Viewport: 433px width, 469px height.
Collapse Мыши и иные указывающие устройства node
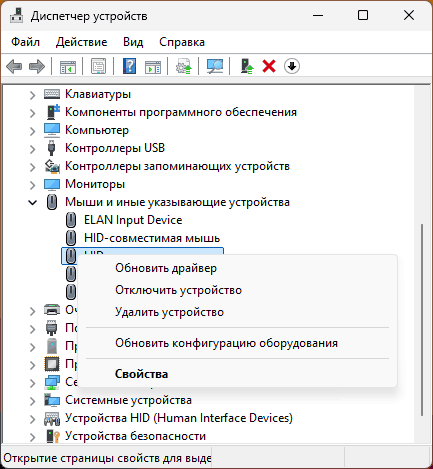pos(32,202)
